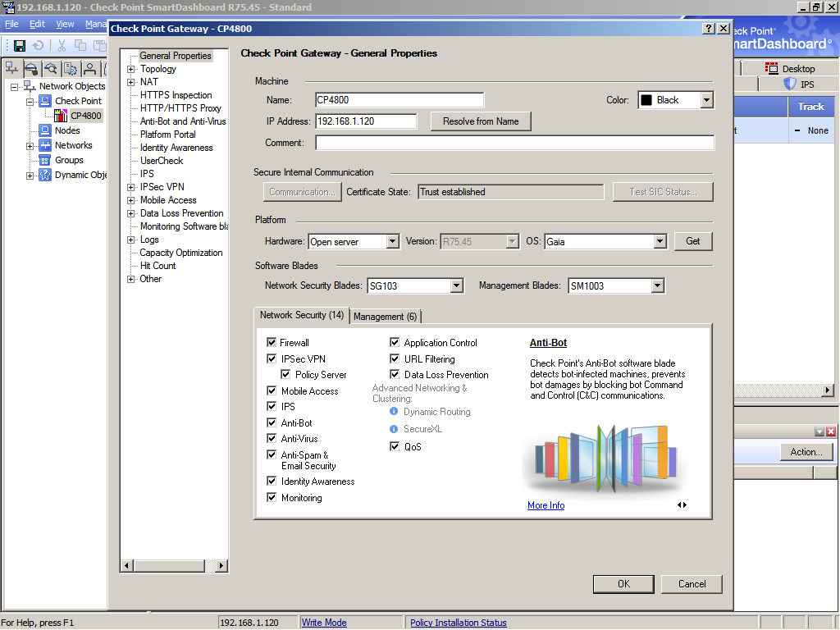Click the IPS shield tab icon
The height and width of the screenshot is (630, 840).
tap(790, 84)
